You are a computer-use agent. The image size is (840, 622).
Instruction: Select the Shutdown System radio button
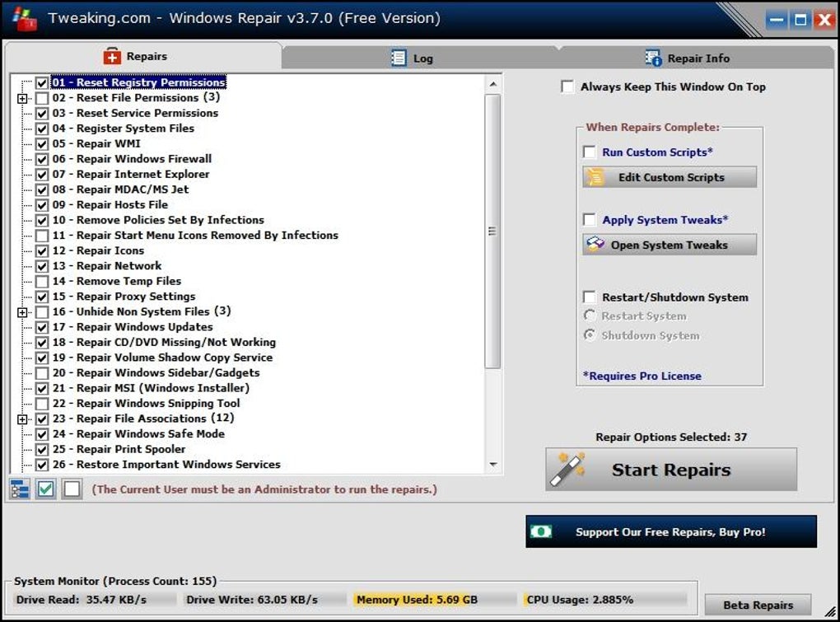coord(590,335)
